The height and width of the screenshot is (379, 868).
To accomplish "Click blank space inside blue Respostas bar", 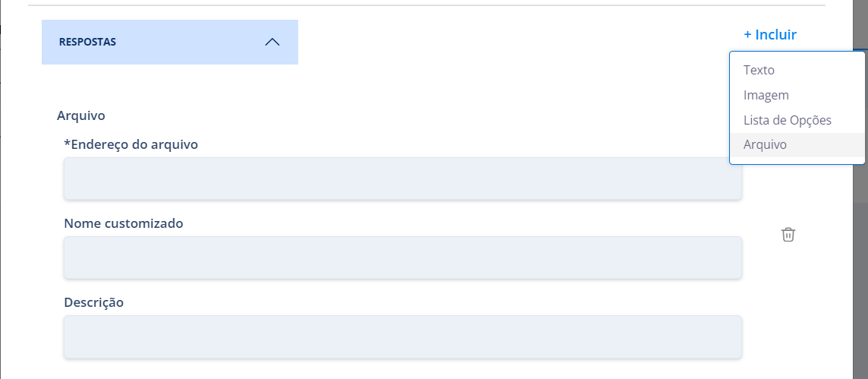I will pyautogui.click(x=188, y=42).
